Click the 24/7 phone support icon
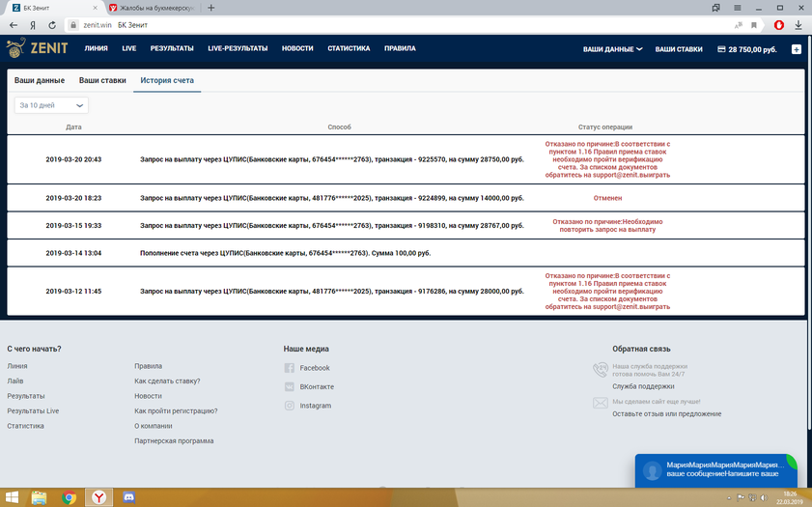The width and height of the screenshot is (812, 507). pos(601,370)
